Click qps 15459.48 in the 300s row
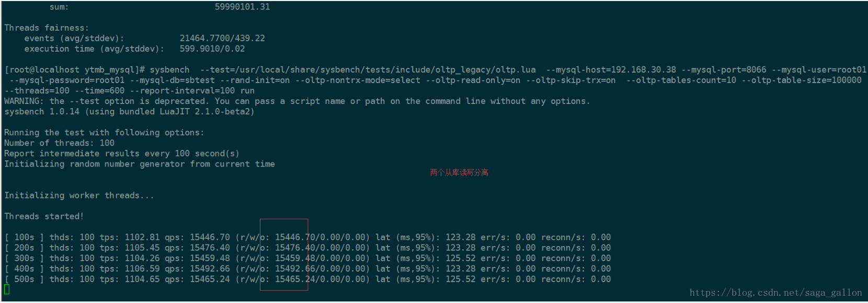This screenshot has height=303, width=868. tap(210, 258)
